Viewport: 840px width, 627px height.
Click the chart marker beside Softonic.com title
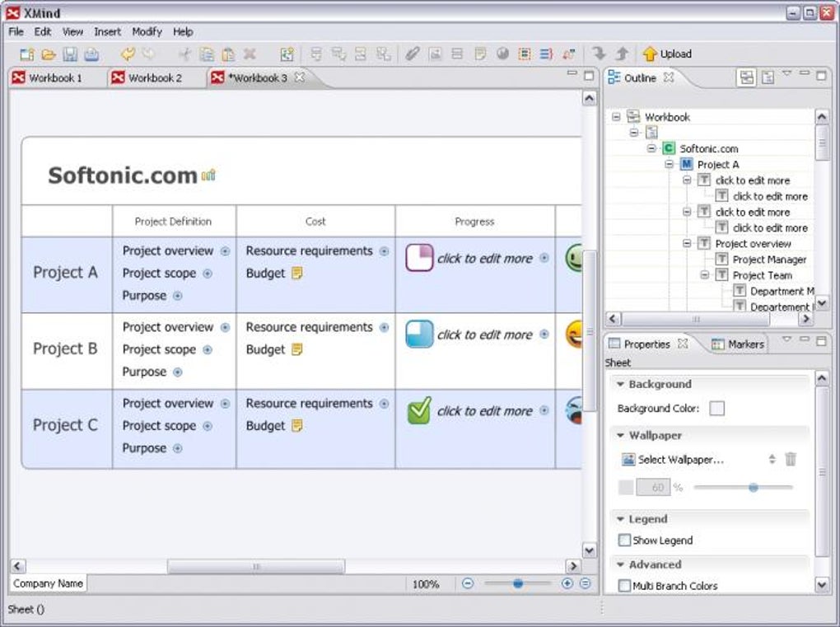[x=208, y=175]
